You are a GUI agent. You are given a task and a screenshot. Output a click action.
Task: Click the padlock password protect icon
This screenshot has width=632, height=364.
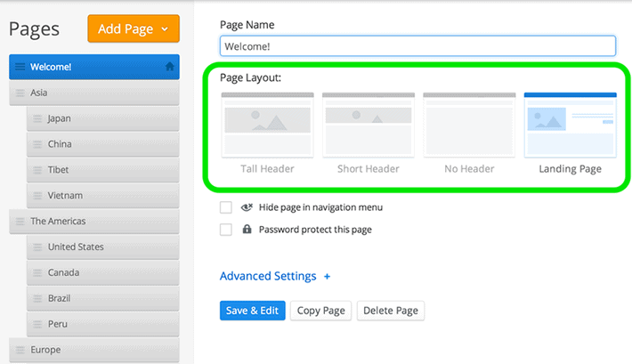coord(247,230)
